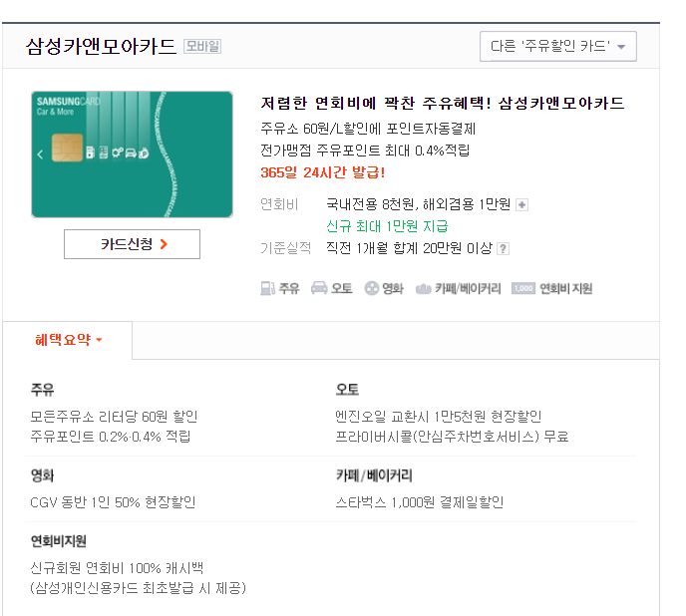Image resolution: width=686 pixels, height=616 pixels.
Task: Open the 다른 '주유할인 카드' dropdown
Action: (x=557, y=46)
